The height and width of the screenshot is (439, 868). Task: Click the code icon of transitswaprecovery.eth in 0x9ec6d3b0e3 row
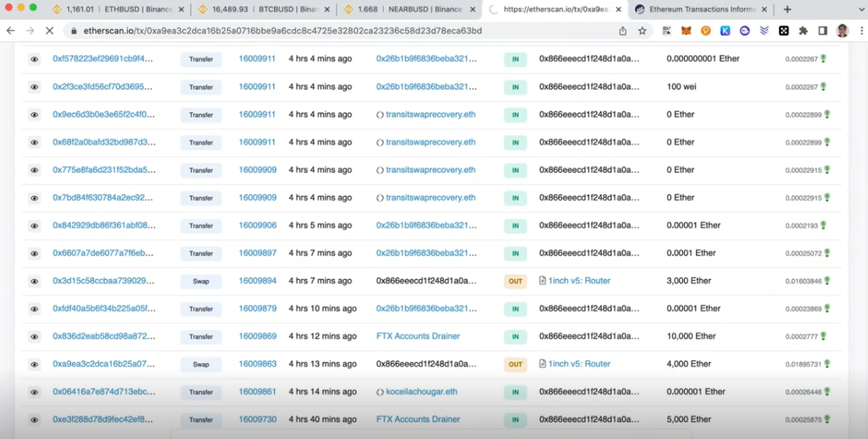380,114
